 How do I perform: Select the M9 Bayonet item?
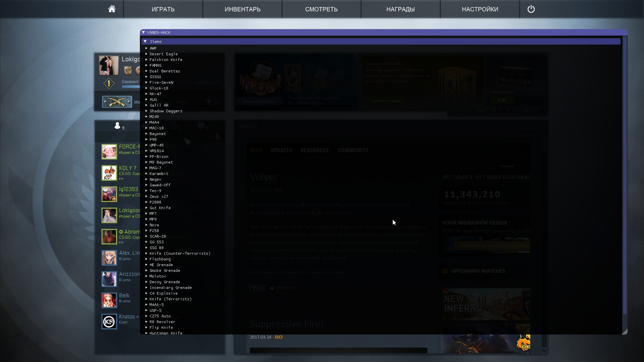click(x=161, y=162)
